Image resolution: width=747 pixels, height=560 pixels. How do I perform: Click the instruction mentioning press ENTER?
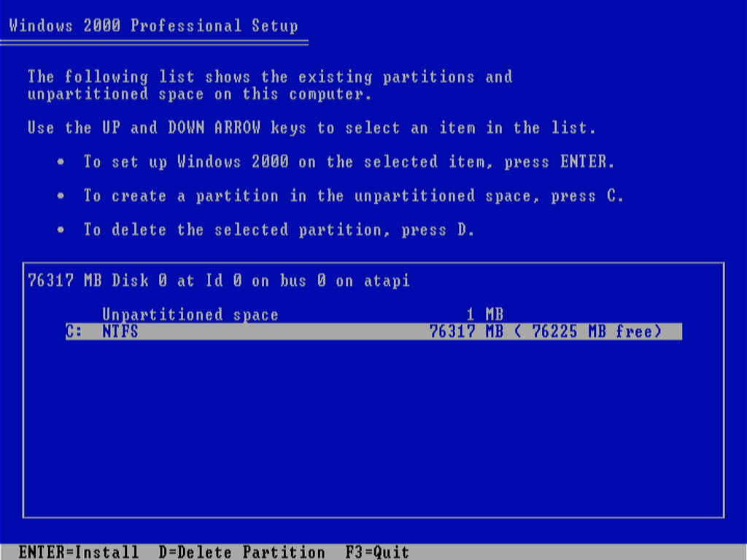[x=349, y=162]
